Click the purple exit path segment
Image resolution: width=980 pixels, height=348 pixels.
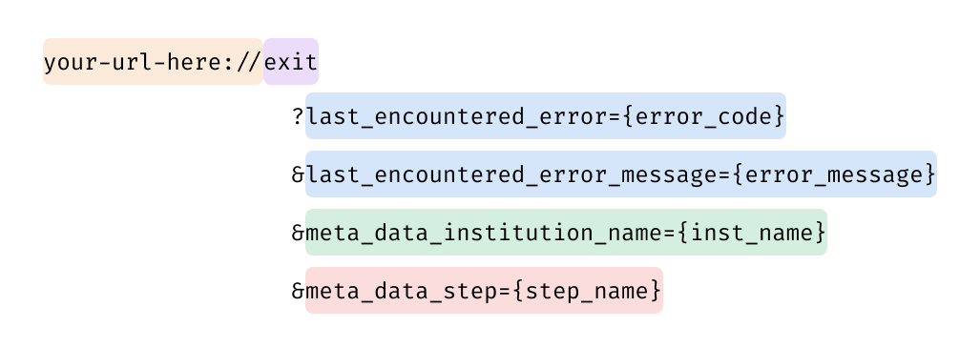tap(291, 61)
